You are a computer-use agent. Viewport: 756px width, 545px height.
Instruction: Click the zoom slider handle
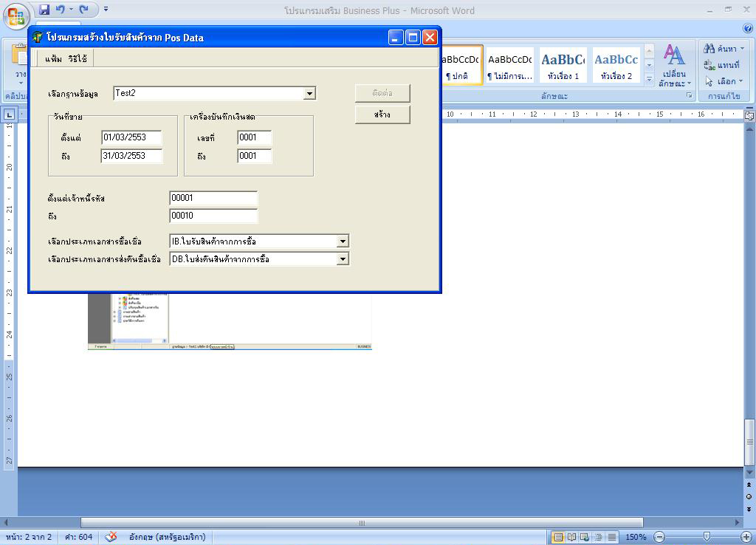coord(707,537)
